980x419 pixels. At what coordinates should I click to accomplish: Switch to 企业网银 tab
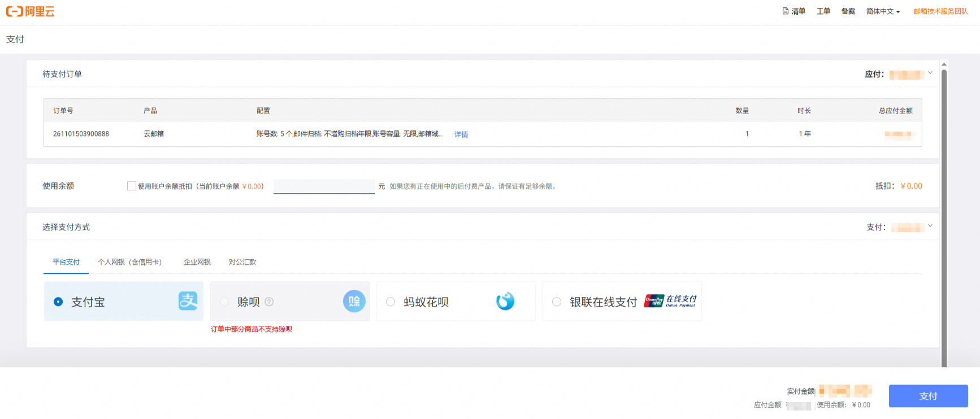[197, 262]
